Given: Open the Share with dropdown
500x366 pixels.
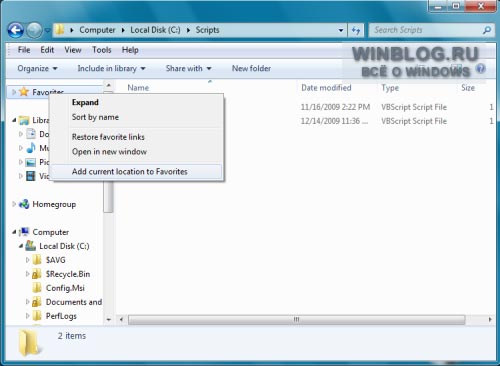Looking at the screenshot, I should [x=189, y=69].
